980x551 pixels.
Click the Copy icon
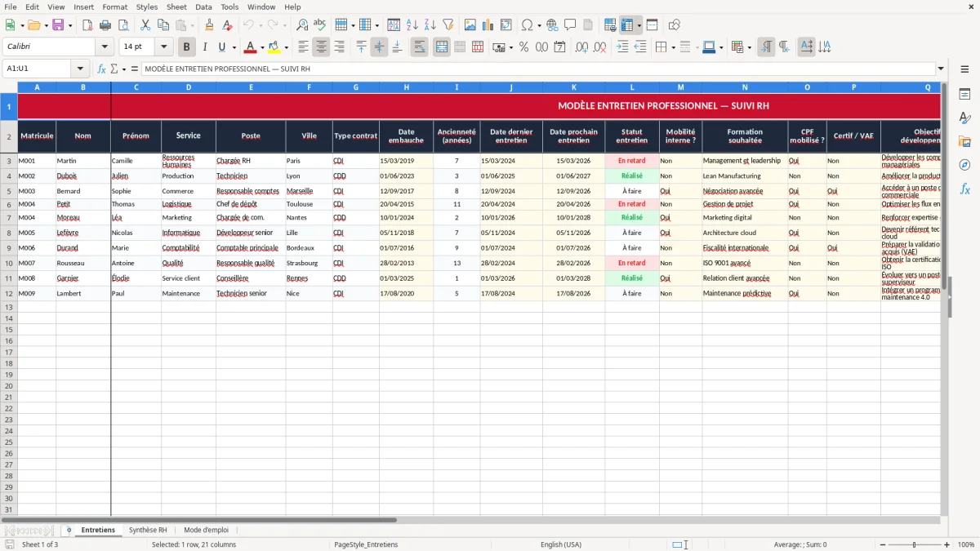[x=163, y=25]
